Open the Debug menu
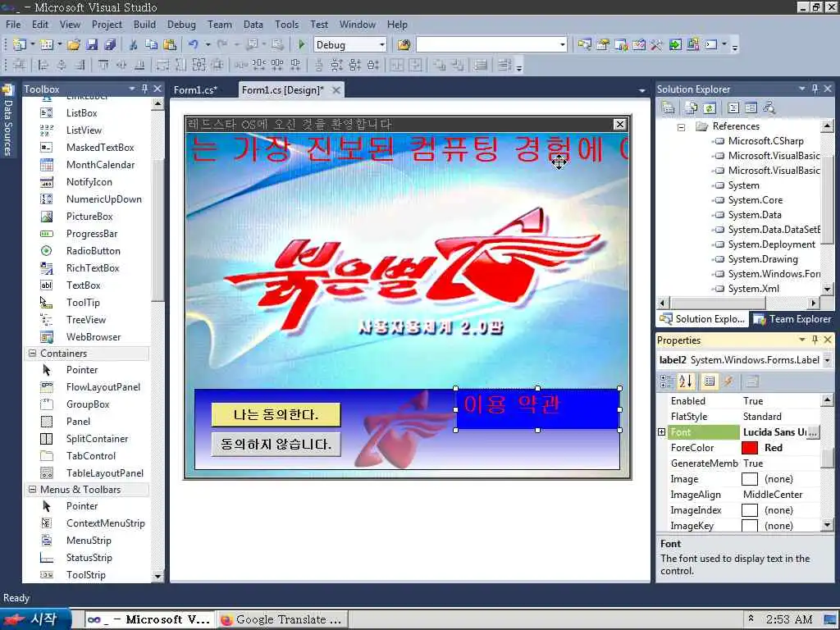This screenshot has width=840, height=630. pyautogui.click(x=181, y=25)
